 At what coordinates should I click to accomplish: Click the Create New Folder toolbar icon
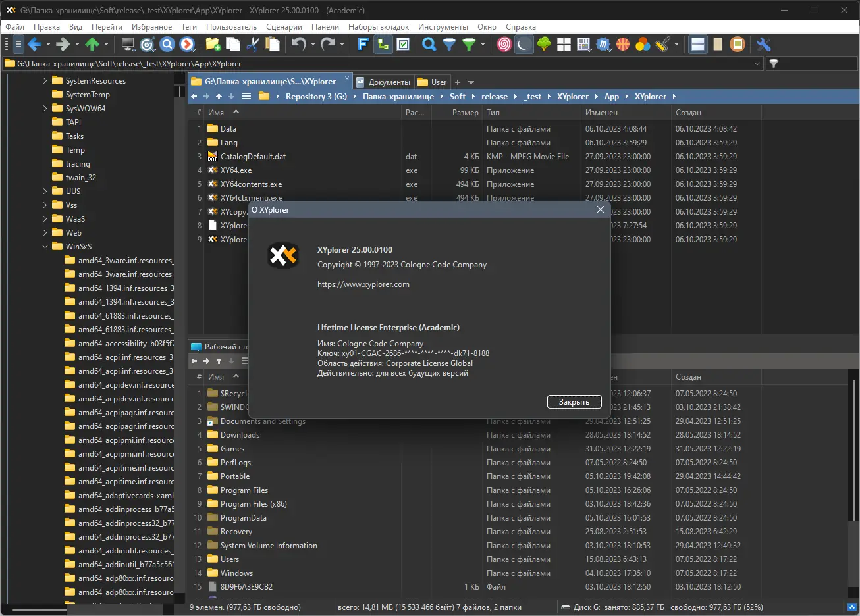(x=212, y=45)
